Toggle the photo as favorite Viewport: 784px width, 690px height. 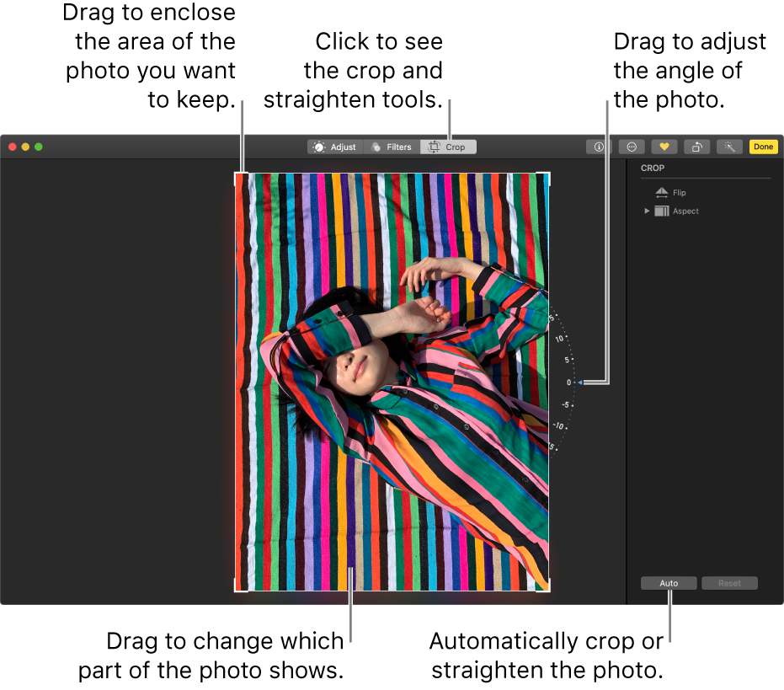coord(664,147)
